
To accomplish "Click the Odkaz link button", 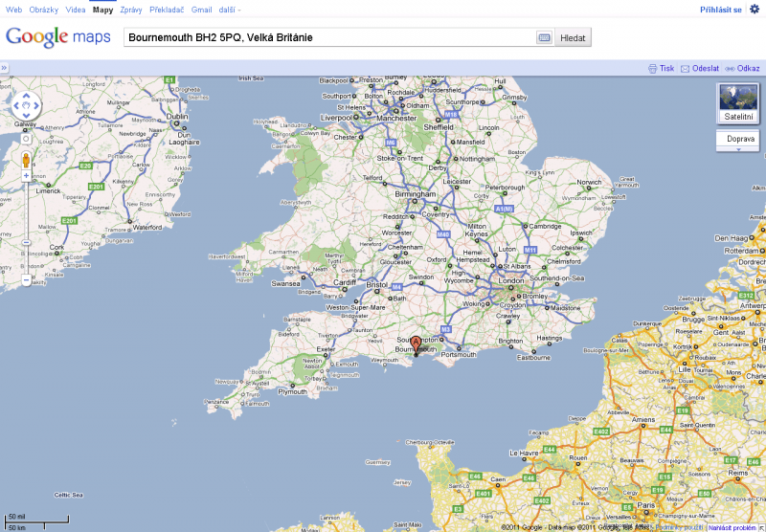I will pos(749,68).
